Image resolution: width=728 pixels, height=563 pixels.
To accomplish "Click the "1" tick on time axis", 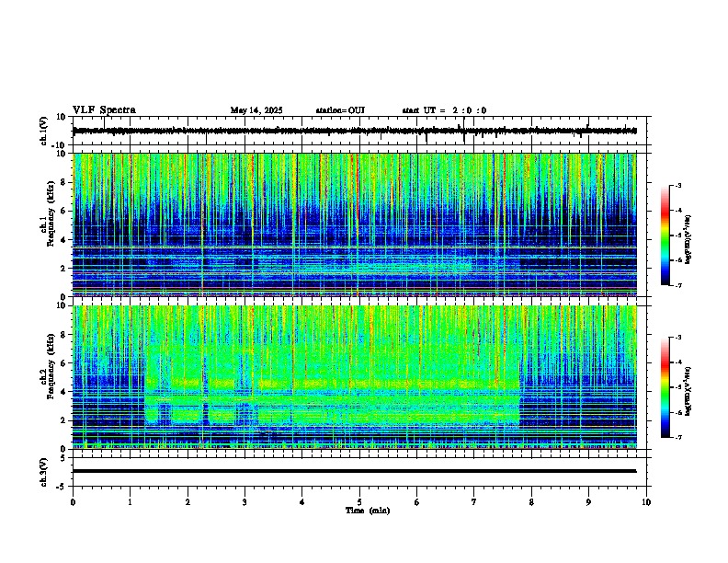I will coord(130,502).
